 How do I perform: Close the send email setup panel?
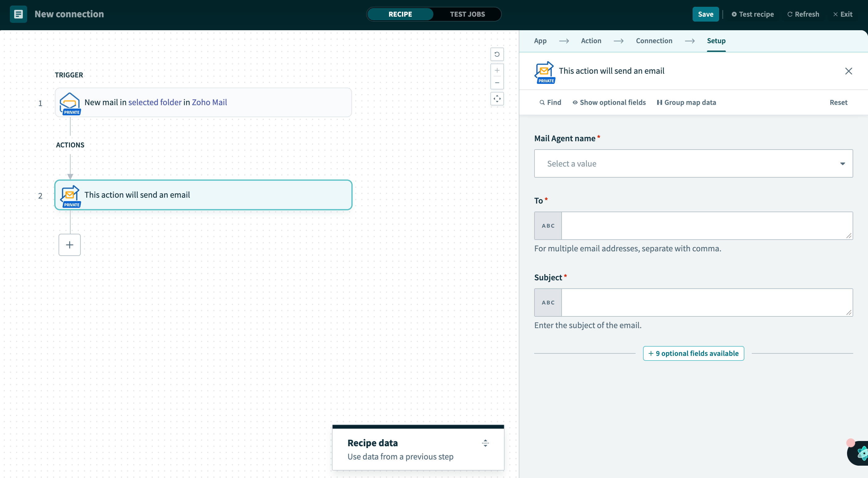click(848, 71)
